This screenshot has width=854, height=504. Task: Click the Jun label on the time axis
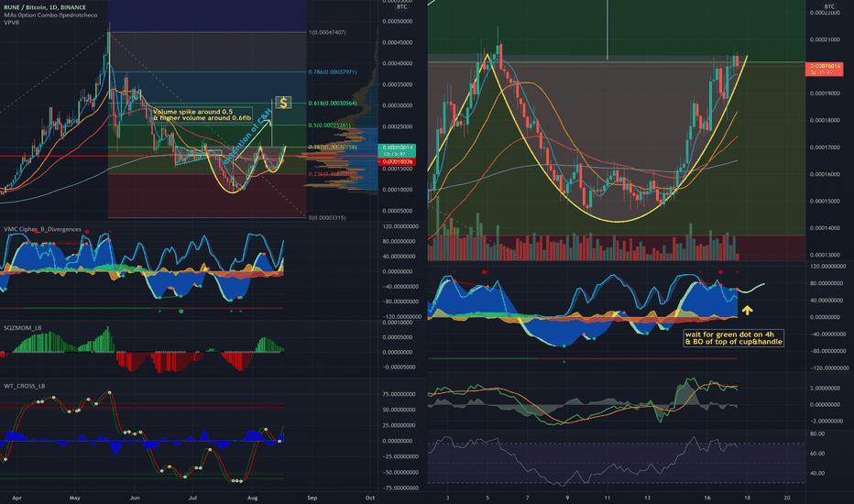pyautogui.click(x=135, y=498)
